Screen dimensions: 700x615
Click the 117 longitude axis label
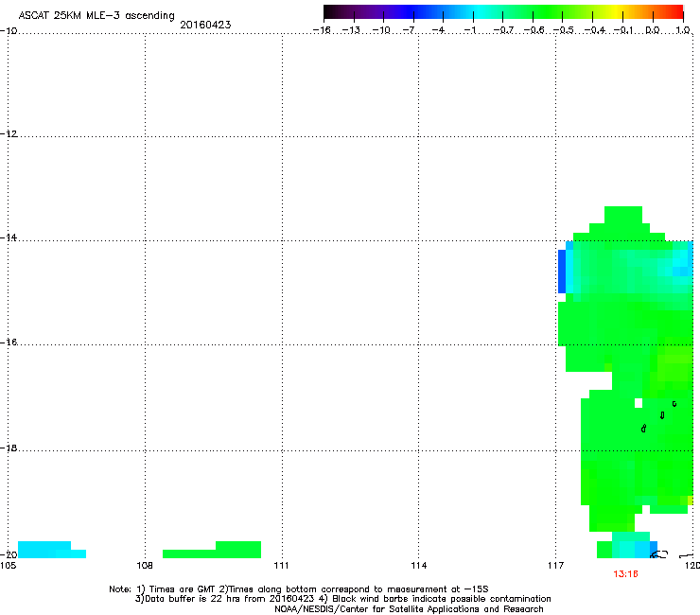point(555,566)
